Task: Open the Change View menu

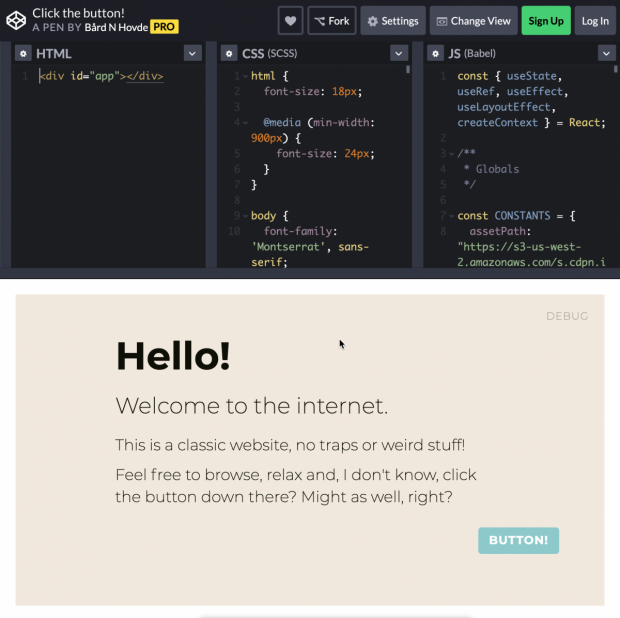Action: pos(474,21)
